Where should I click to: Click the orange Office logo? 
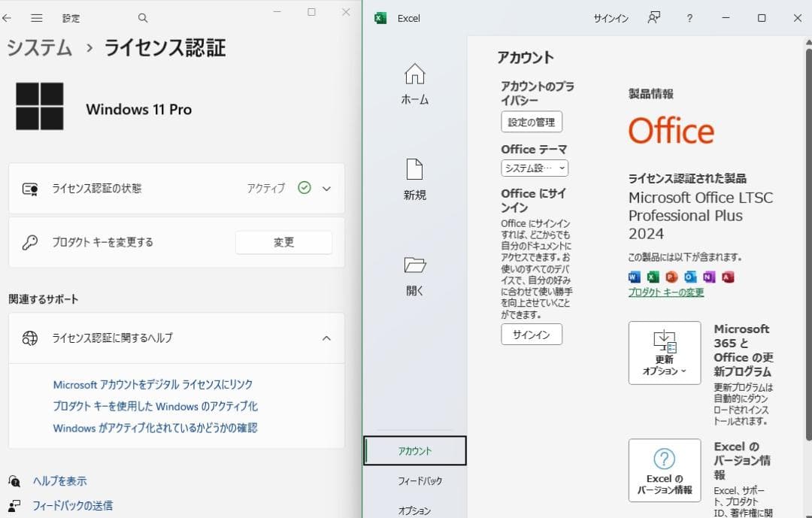click(x=671, y=131)
